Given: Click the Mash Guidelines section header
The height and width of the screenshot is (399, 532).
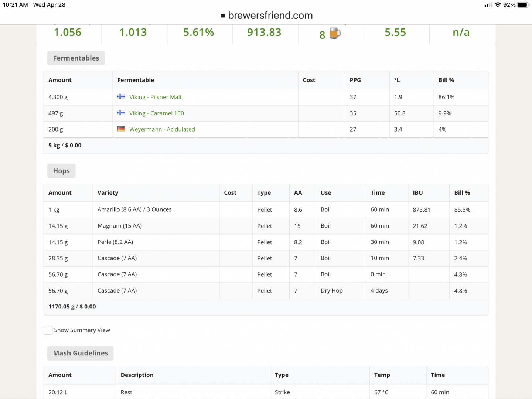Looking at the screenshot, I should coord(81,353).
